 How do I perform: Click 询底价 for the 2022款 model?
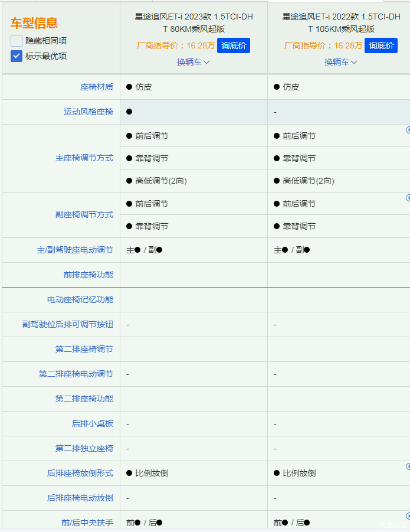click(x=381, y=45)
